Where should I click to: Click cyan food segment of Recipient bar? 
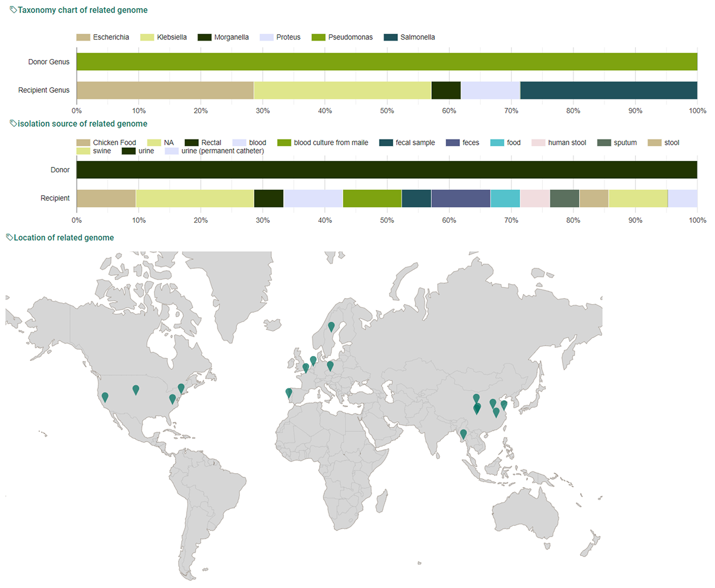[x=505, y=198]
